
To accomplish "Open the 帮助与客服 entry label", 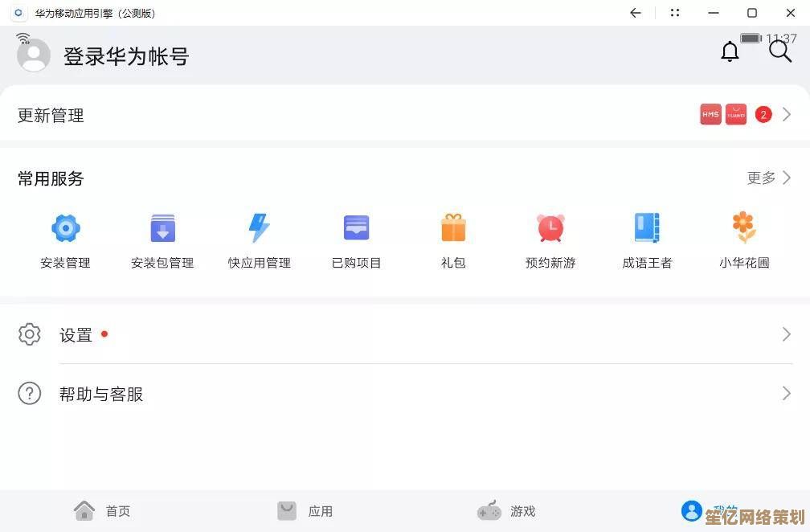I will pyautogui.click(x=101, y=394).
